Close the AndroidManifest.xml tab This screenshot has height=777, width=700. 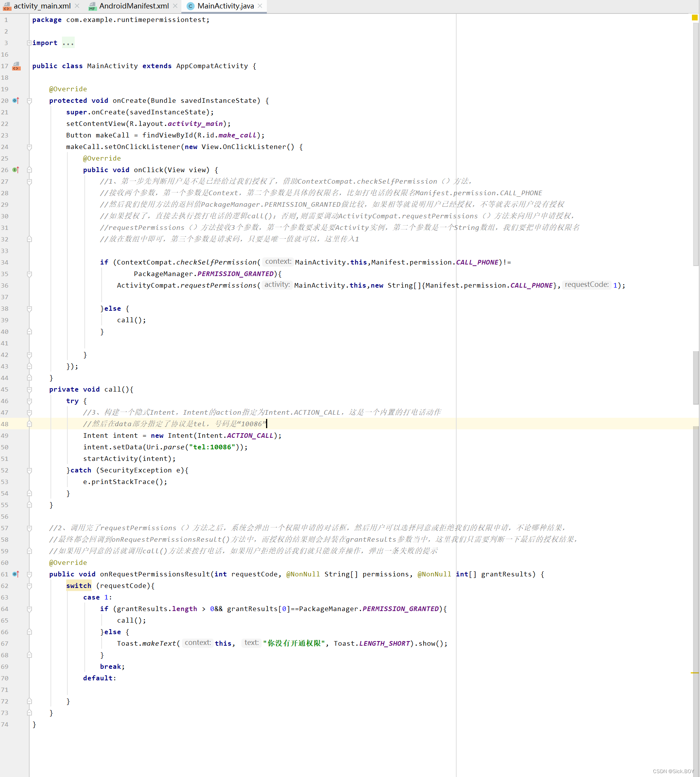pyautogui.click(x=175, y=6)
